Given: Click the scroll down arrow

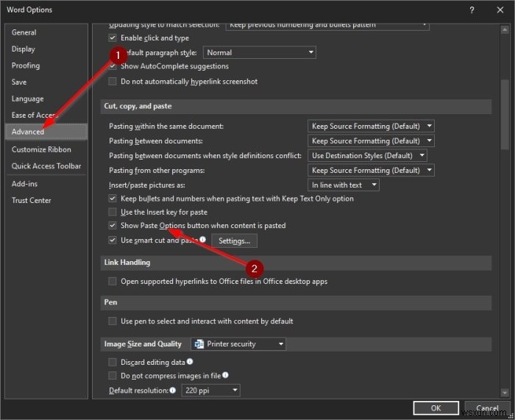Looking at the screenshot, I should click(x=505, y=392).
